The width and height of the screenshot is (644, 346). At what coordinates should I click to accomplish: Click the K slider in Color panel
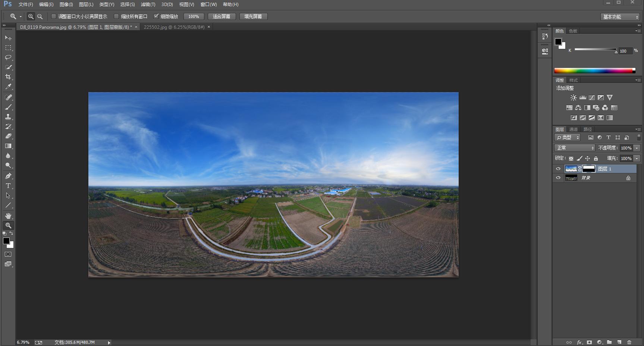(596, 50)
